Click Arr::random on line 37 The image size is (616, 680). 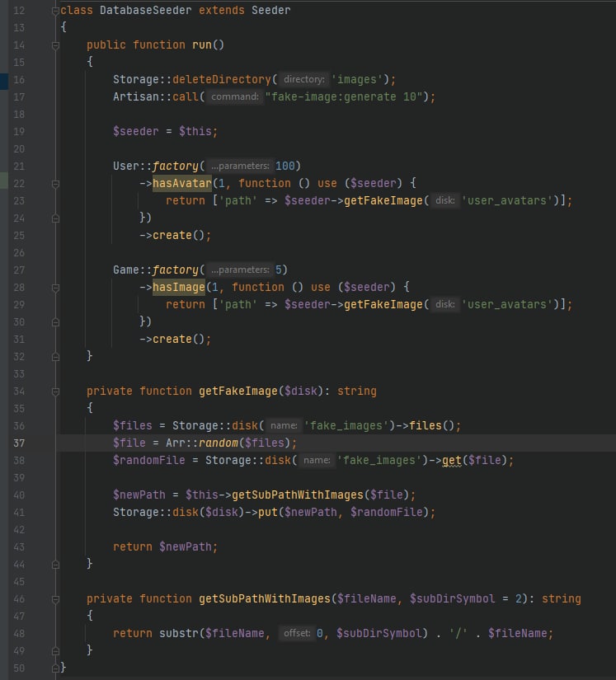pos(202,443)
